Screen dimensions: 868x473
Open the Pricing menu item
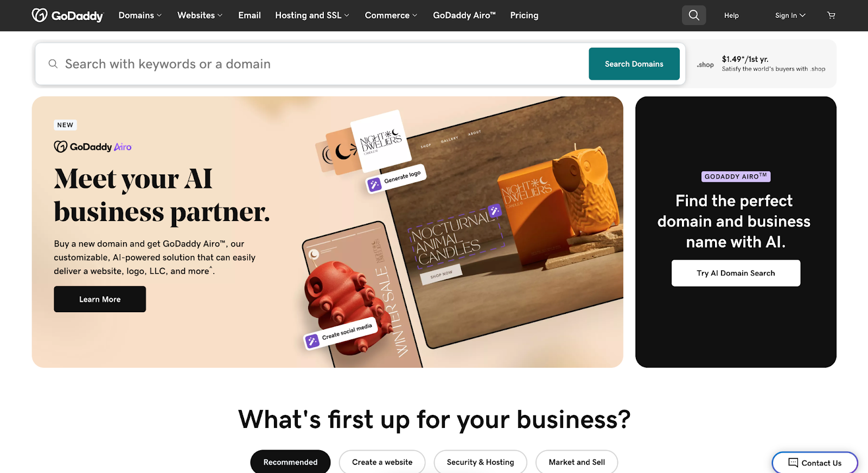click(x=524, y=15)
